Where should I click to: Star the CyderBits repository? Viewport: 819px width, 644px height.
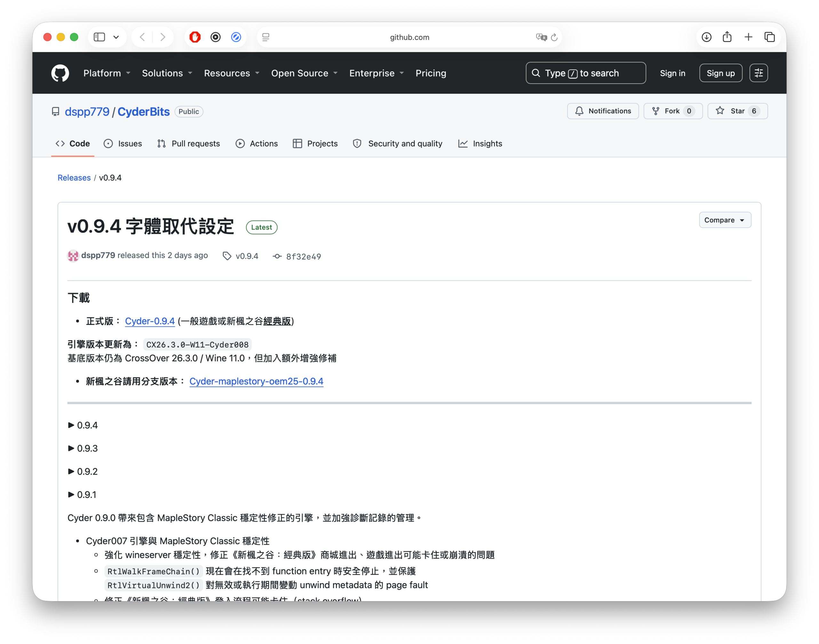pos(737,111)
